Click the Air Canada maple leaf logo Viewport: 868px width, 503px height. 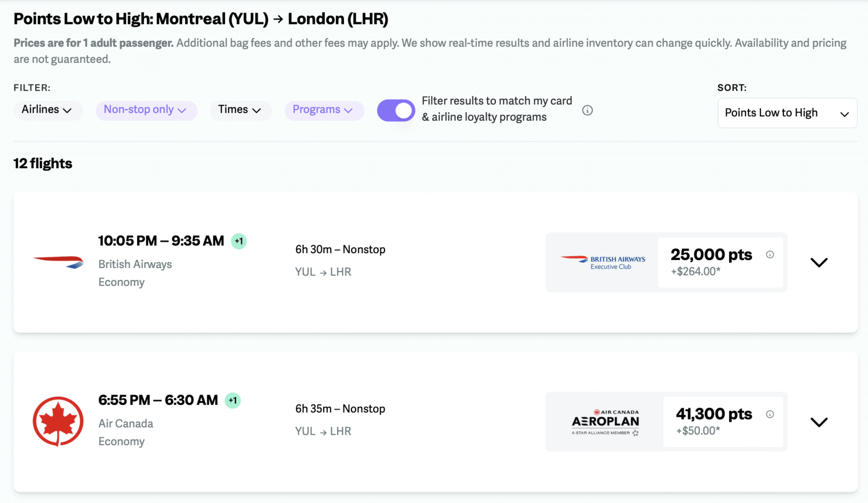tap(58, 422)
